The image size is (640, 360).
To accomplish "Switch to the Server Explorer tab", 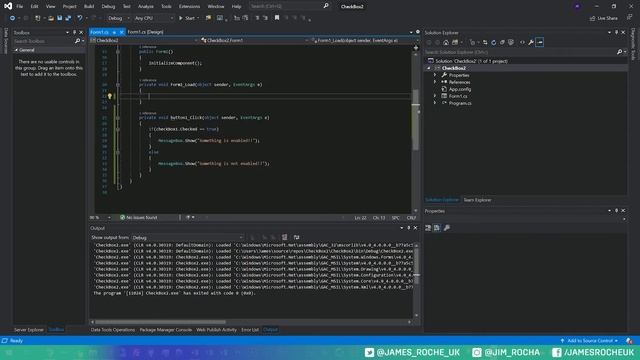I will pyautogui.click(x=29, y=329).
